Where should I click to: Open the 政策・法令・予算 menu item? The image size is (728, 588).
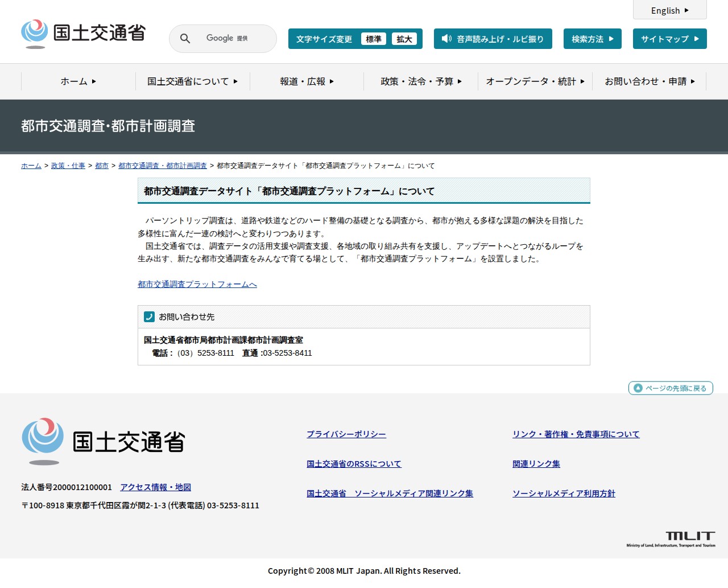tap(421, 81)
